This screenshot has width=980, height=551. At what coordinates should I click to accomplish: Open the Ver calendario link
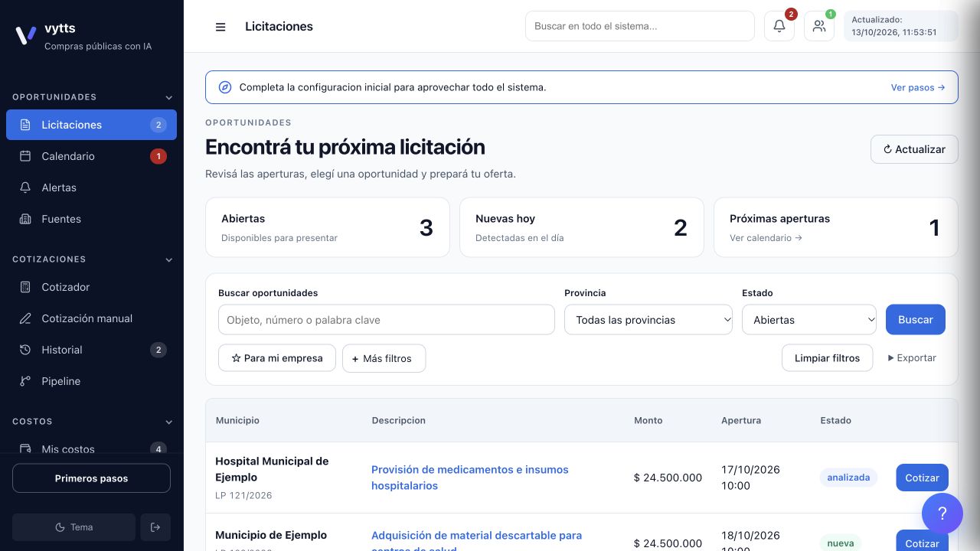(x=766, y=238)
